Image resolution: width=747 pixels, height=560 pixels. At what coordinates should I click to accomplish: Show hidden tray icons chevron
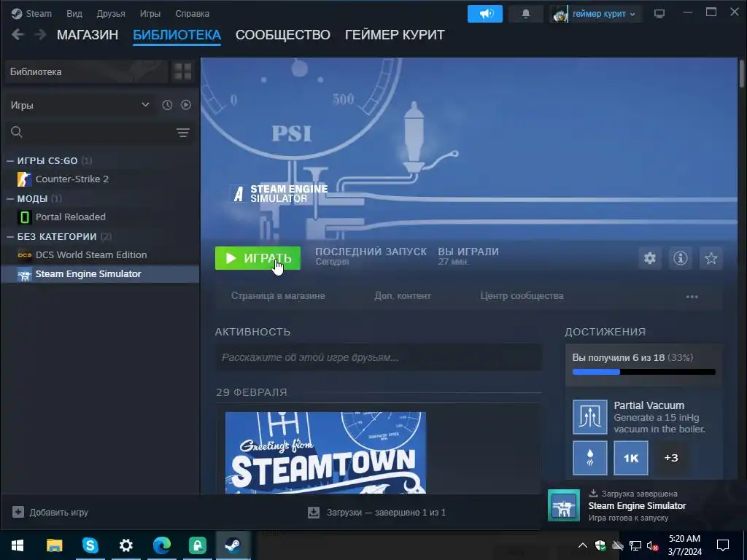click(583, 545)
